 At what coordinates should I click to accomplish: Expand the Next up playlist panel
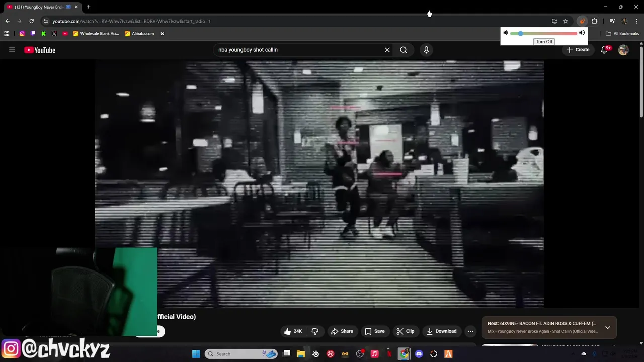(608, 327)
